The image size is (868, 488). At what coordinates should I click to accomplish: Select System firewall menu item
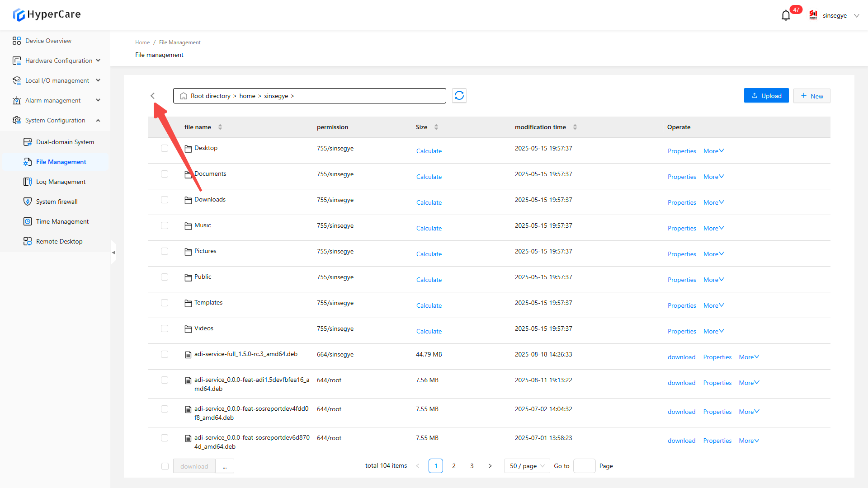pos(57,202)
